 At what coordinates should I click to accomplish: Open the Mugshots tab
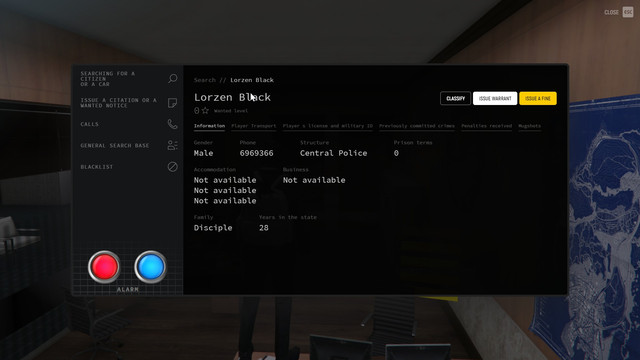pyautogui.click(x=529, y=126)
